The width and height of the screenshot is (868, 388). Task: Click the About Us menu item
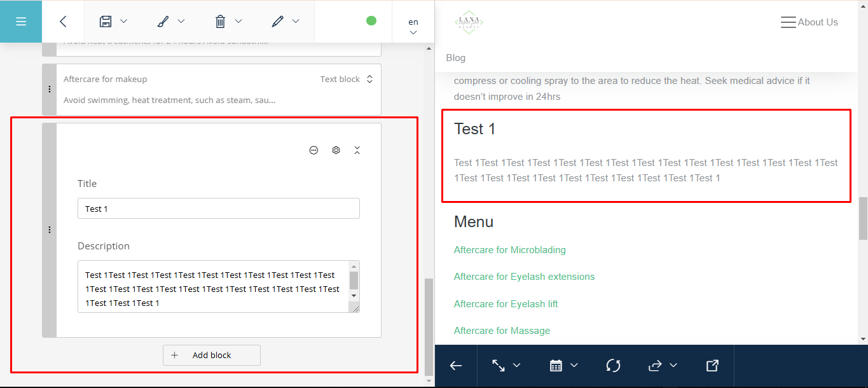(x=817, y=22)
